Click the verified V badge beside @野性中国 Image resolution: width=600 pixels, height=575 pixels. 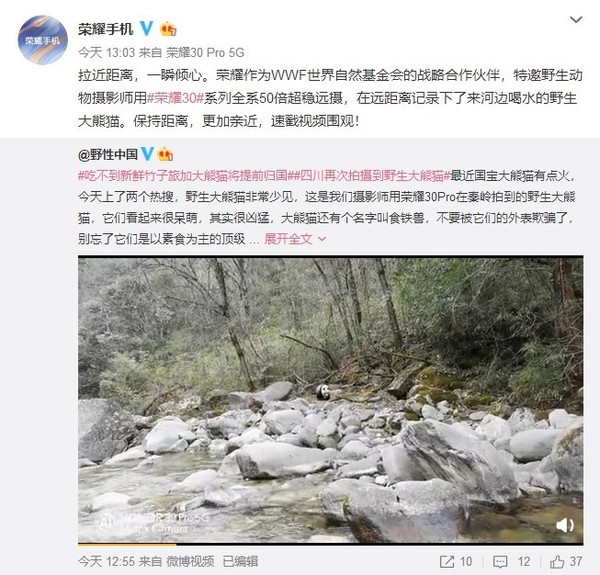click(x=147, y=154)
